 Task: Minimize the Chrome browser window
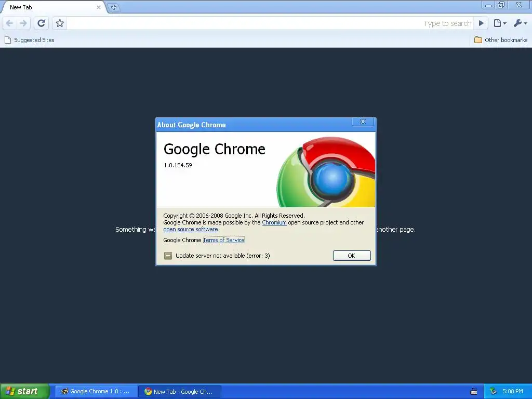pos(488,5)
